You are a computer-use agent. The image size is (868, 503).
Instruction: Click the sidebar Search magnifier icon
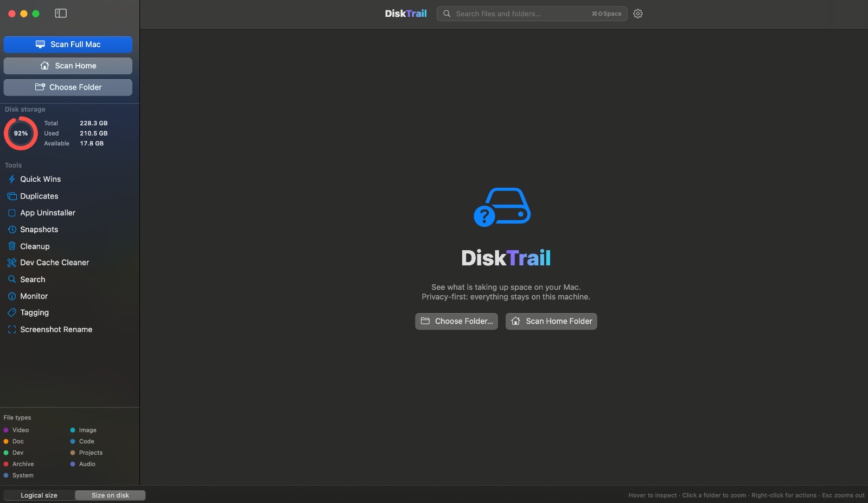tap(12, 279)
